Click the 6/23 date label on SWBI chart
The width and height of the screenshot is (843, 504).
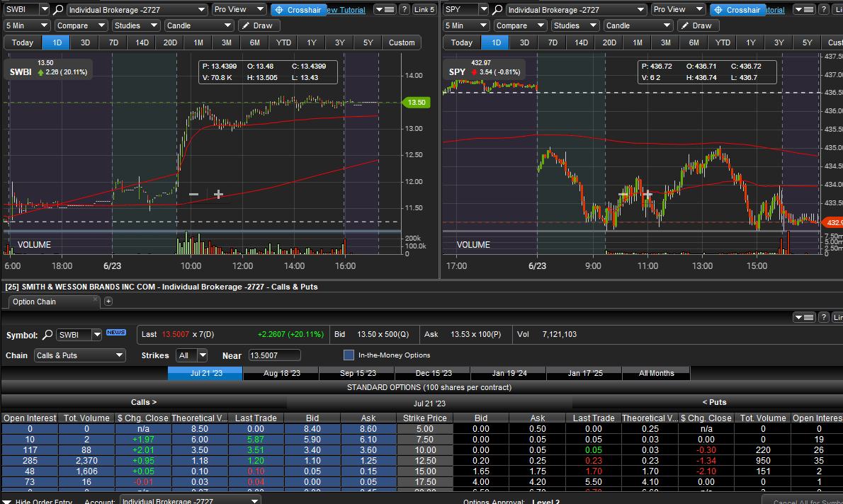(x=113, y=266)
